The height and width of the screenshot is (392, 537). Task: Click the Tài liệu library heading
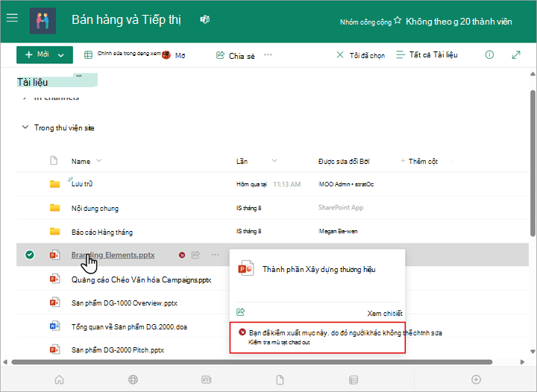(33, 82)
